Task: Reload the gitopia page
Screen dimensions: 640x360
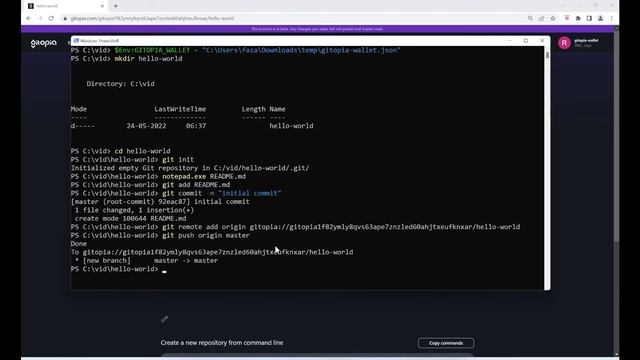Action: (51, 18)
